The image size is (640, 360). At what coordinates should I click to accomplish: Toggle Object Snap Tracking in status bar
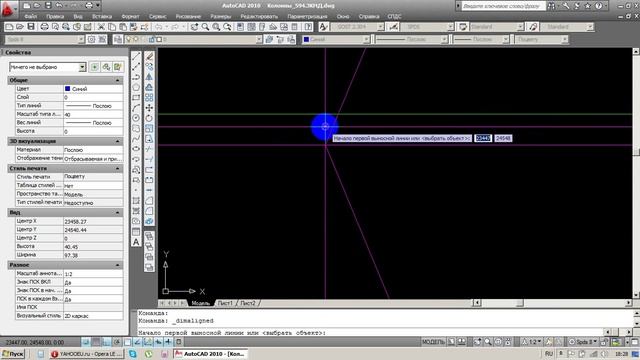138,342
